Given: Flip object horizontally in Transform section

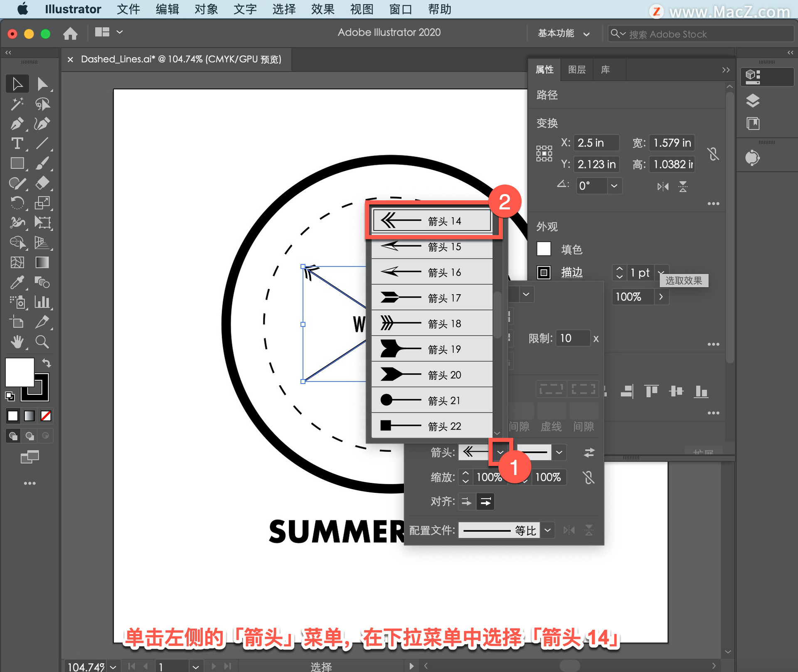Looking at the screenshot, I should 663,187.
